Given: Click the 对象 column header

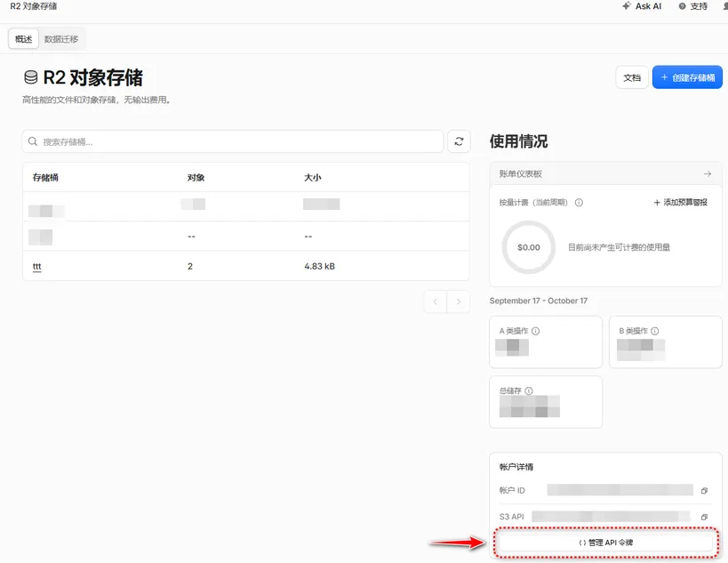Looking at the screenshot, I should (196, 178).
